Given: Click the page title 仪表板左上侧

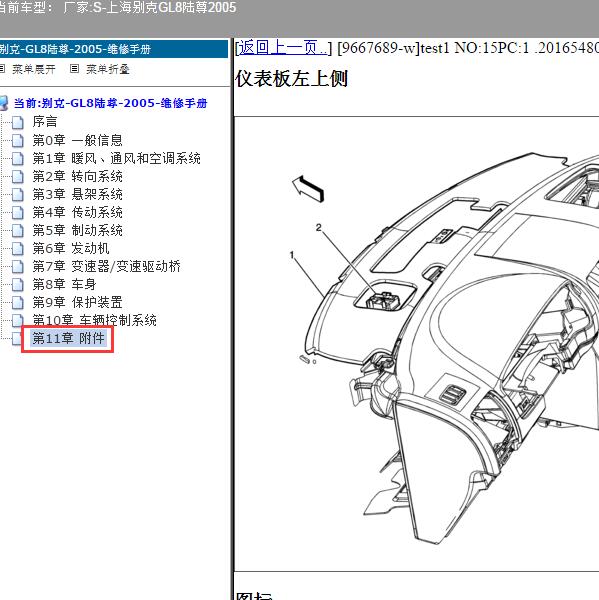Looking at the screenshot, I should coord(292,79).
